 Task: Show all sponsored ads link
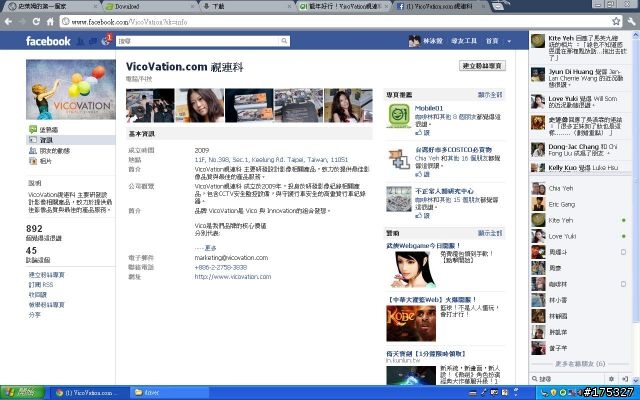click(x=490, y=233)
